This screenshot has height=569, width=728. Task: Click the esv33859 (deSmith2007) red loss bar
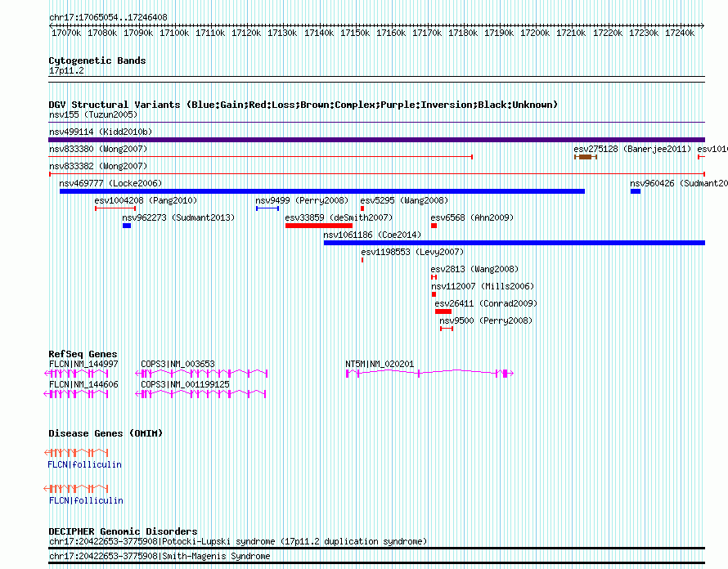coord(318,226)
